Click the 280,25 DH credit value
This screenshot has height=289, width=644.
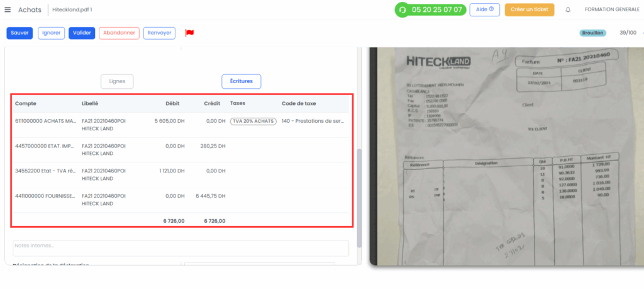pyautogui.click(x=213, y=146)
